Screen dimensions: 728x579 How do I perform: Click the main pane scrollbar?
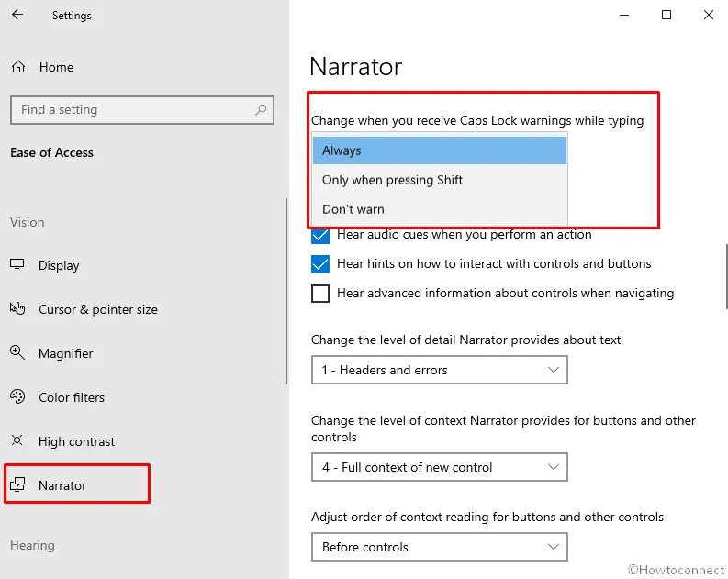726,276
